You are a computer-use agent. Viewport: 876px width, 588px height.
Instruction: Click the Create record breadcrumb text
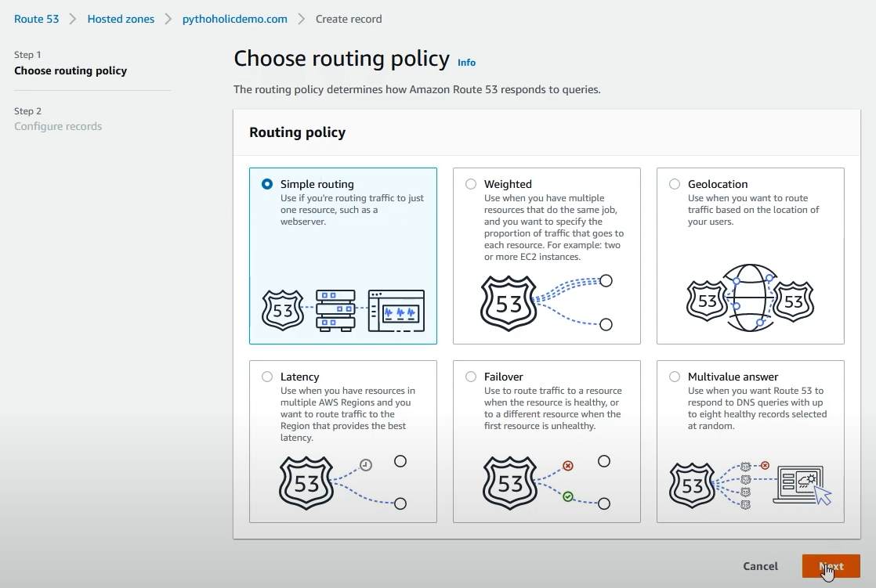pyautogui.click(x=349, y=19)
